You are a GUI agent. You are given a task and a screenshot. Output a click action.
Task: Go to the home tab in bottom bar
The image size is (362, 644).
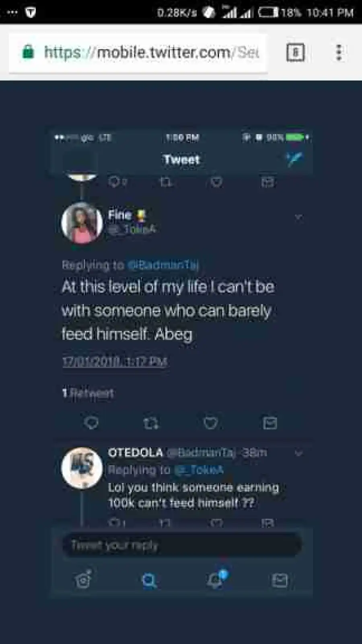(83, 580)
